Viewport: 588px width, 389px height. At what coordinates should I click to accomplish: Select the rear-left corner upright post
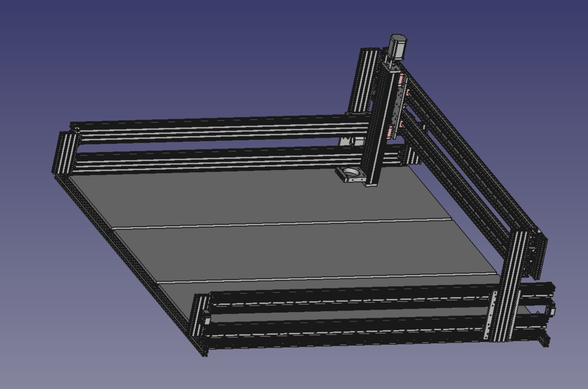coord(65,153)
